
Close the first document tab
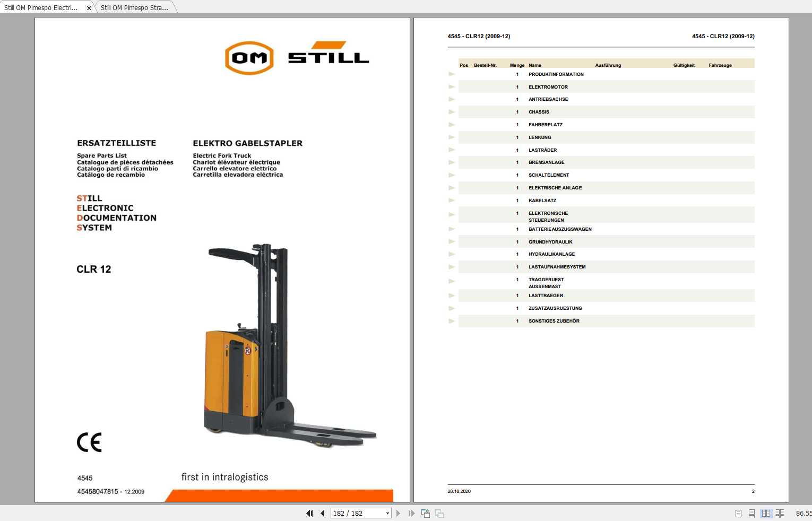click(89, 7)
